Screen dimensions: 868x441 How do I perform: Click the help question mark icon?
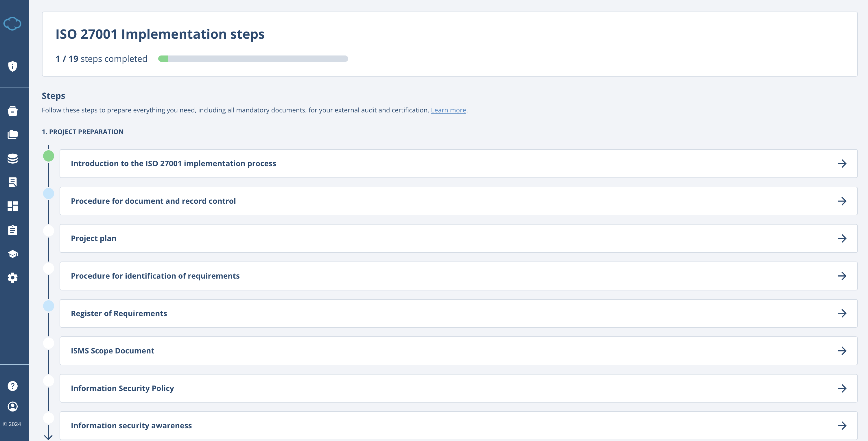(x=12, y=386)
